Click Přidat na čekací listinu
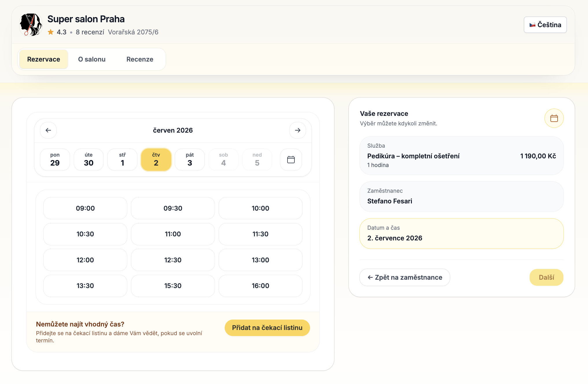This screenshot has width=588, height=384. pyautogui.click(x=267, y=328)
